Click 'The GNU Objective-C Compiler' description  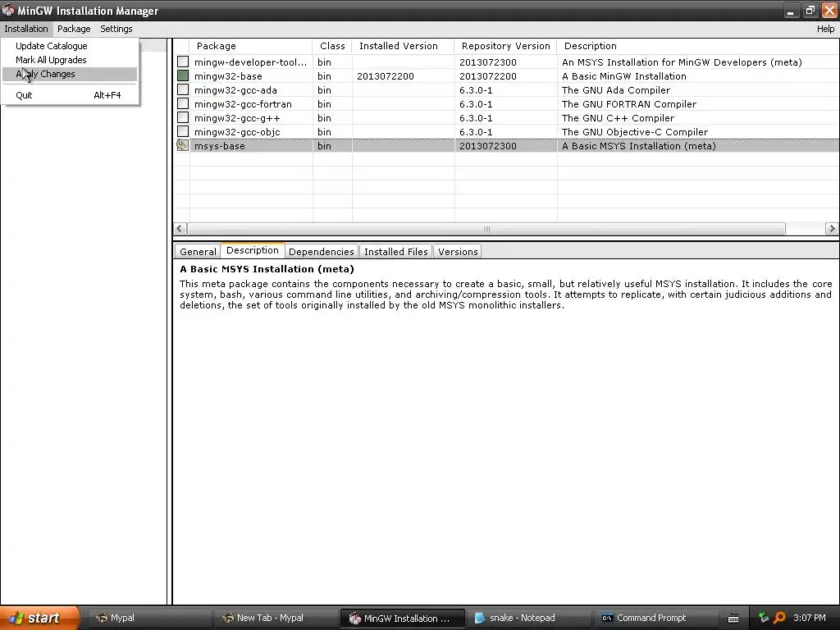635,132
